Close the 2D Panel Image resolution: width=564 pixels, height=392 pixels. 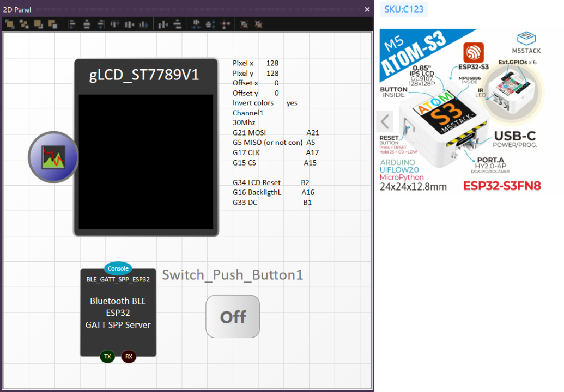[x=367, y=9]
